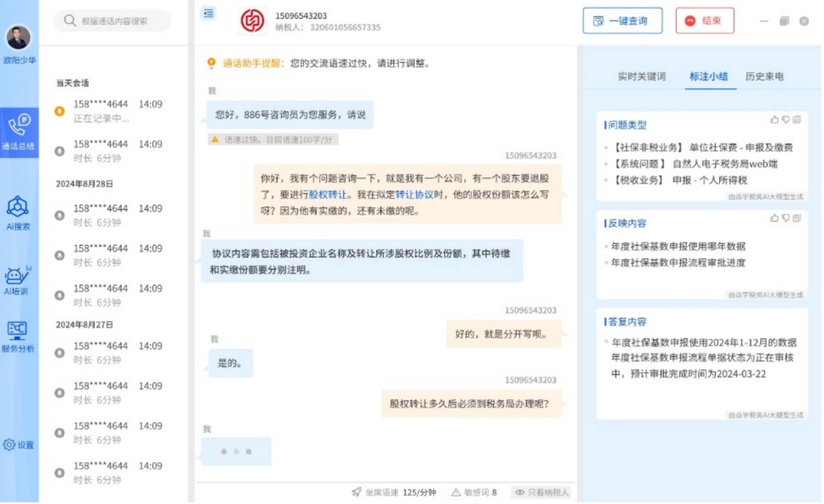Screen dimensions: 824x504
Task: Click the agent bubble starting 协议内容需包括
Action: (362, 261)
